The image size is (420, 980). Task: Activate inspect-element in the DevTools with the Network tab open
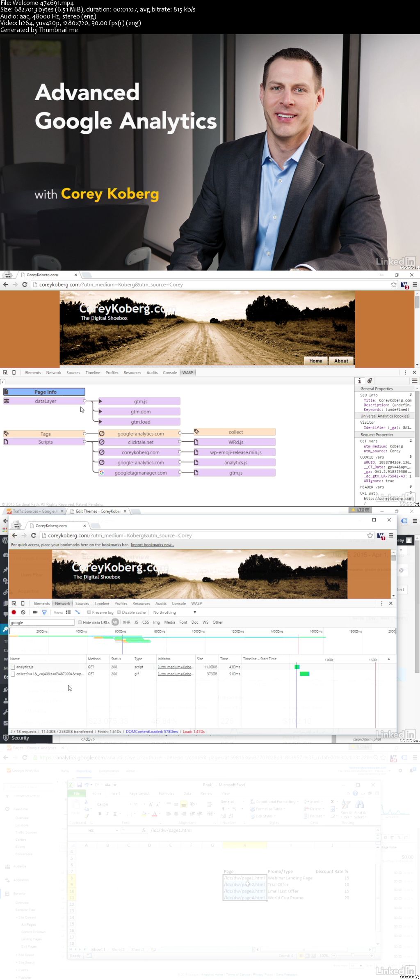14,604
